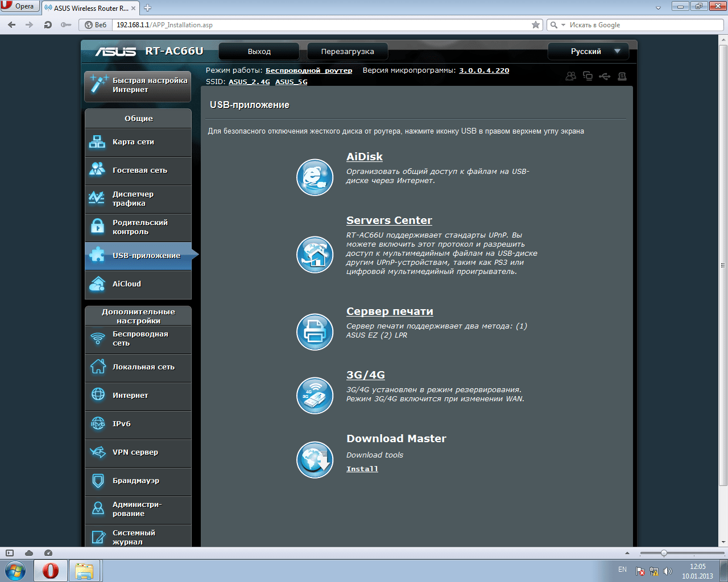Open Гостевая сеть in the sidebar
The height and width of the screenshot is (582, 728).
pyautogui.click(x=138, y=171)
